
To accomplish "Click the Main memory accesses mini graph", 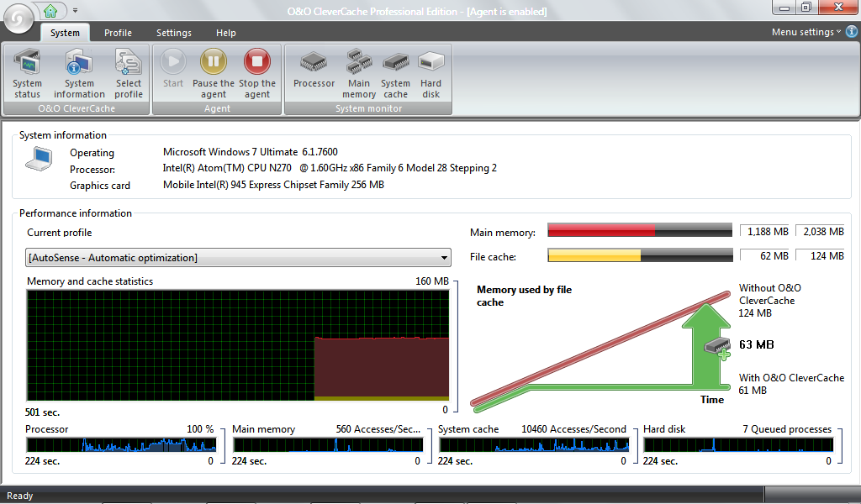I will click(x=327, y=444).
